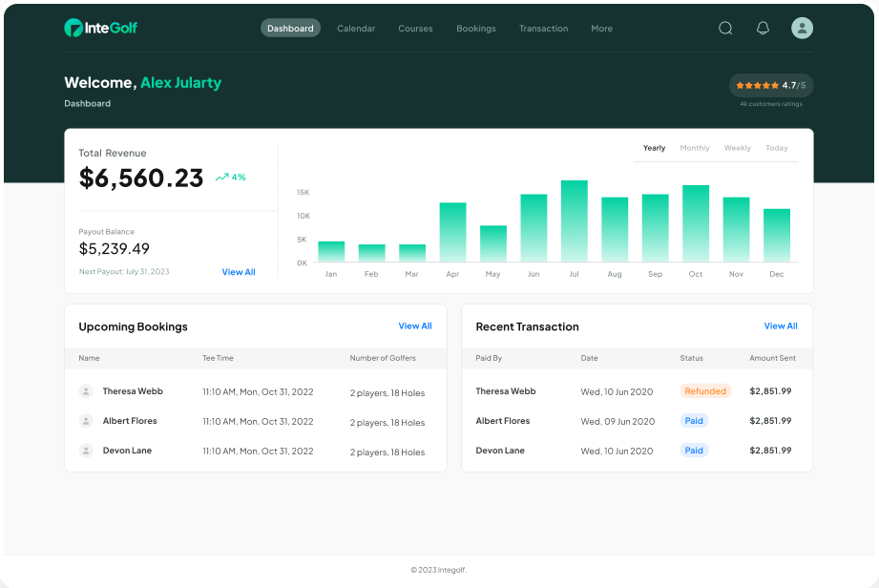Click the star rating 4.7 badge
The width and height of the screenshot is (879, 588).
[771, 86]
